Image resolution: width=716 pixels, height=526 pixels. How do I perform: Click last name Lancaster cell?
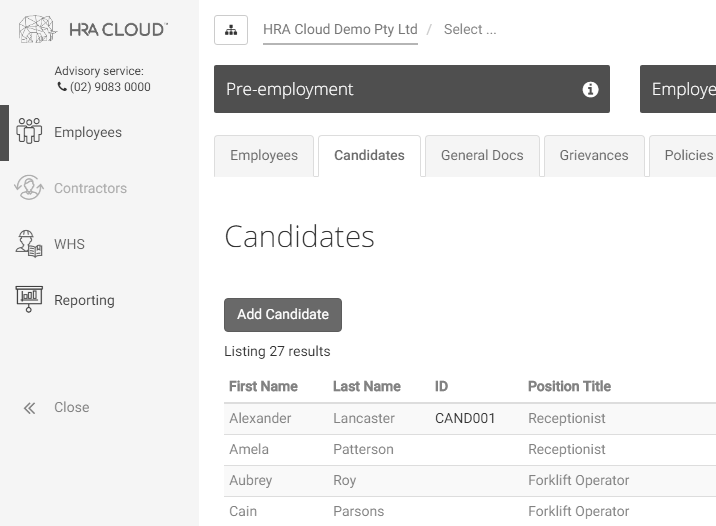point(363,418)
